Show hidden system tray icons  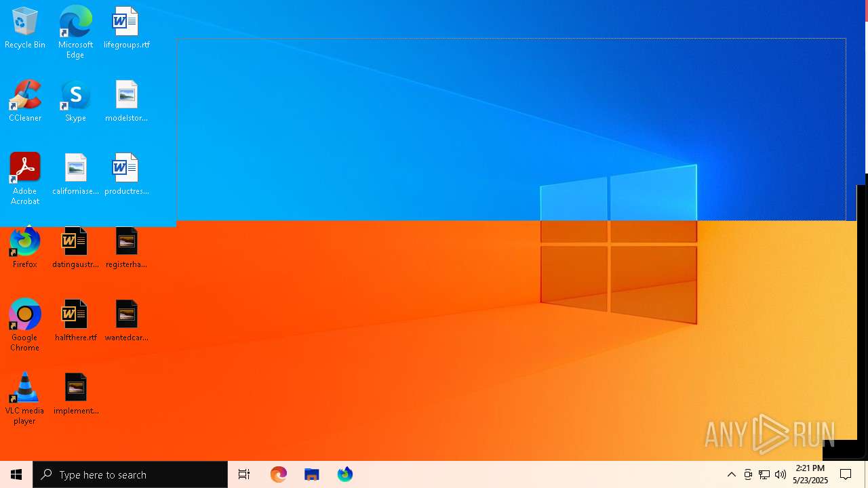point(732,474)
